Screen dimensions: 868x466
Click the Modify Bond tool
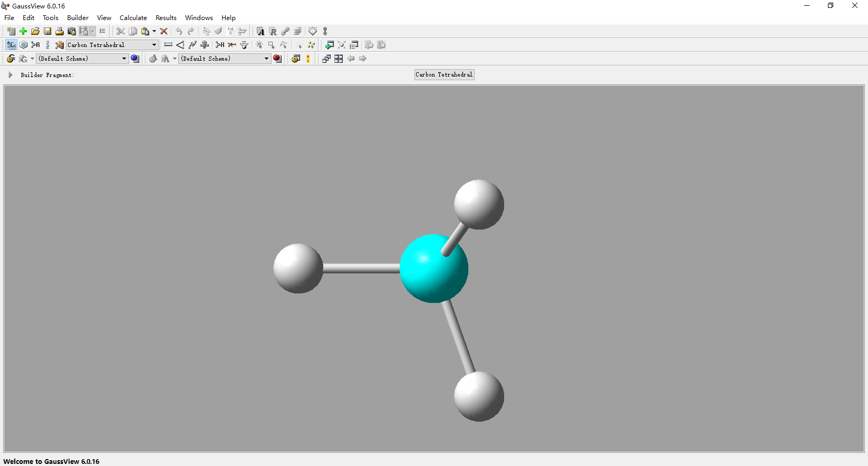tap(168, 45)
